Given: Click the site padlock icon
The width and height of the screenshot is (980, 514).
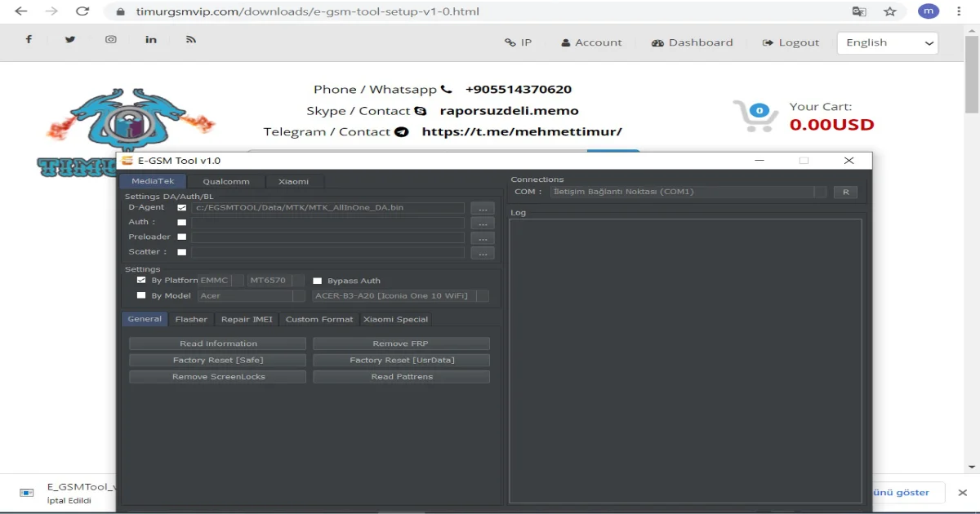Looking at the screenshot, I should pyautogui.click(x=120, y=12).
